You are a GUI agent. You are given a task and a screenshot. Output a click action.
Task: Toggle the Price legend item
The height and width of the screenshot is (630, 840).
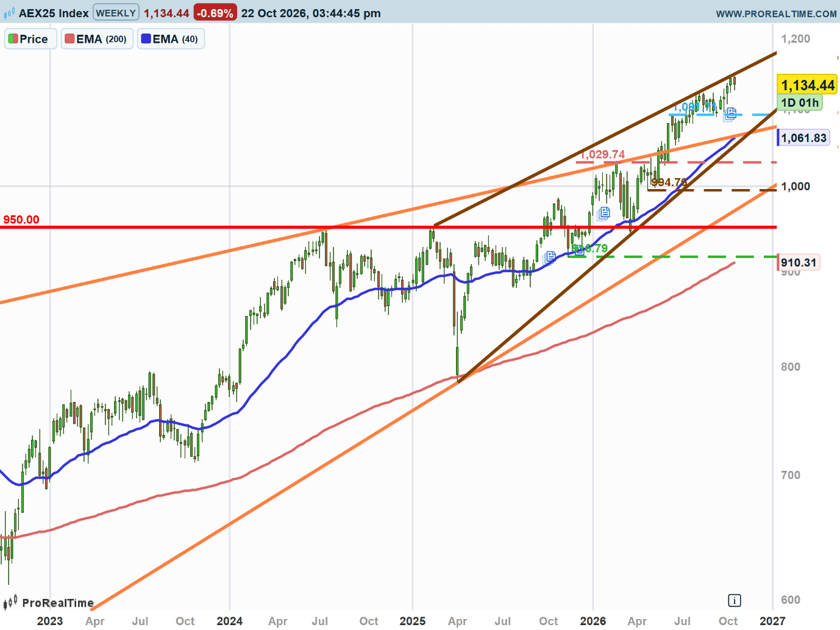30,39
